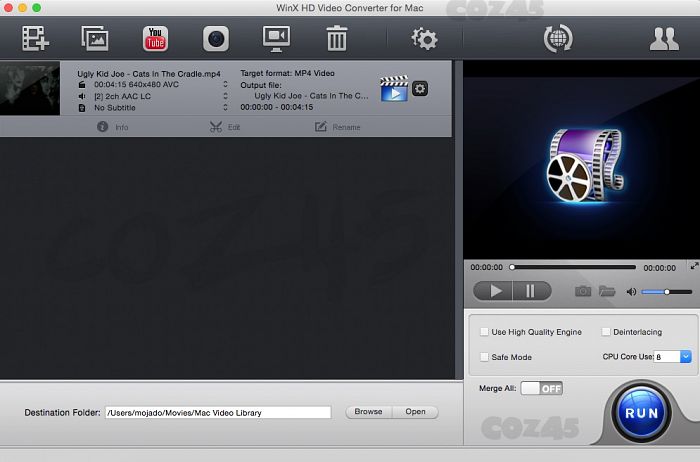The image size is (700, 462).
Task: Enable Safe Mode checkbox
Action: click(x=484, y=357)
